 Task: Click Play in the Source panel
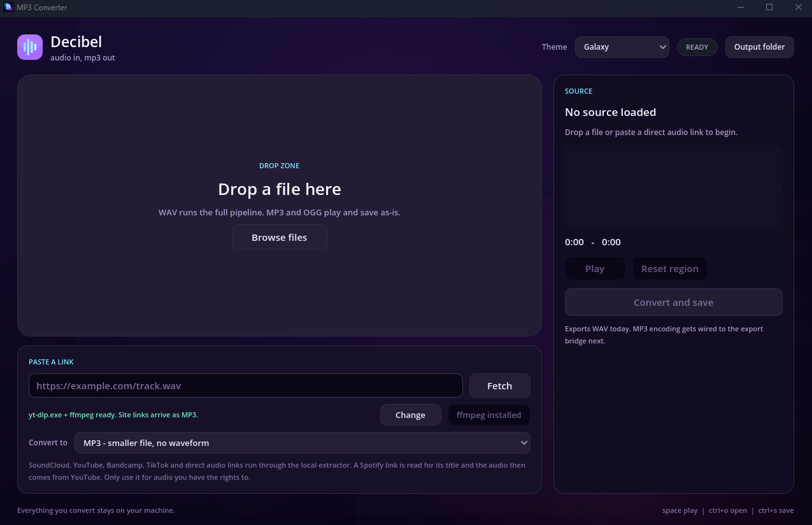click(x=595, y=268)
